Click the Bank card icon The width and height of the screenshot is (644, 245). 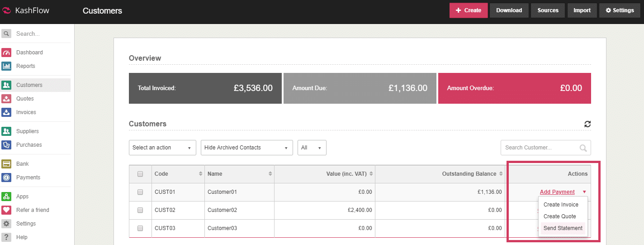coord(6,164)
